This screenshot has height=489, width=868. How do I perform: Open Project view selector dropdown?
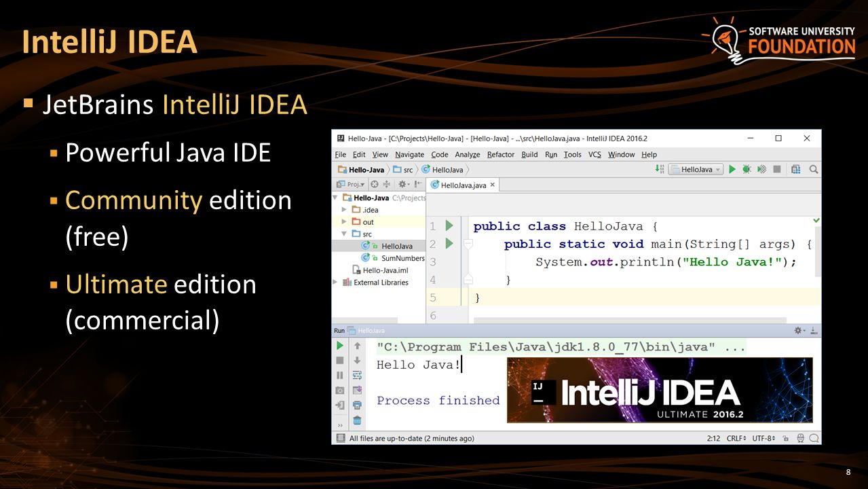(x=351, y=184)
